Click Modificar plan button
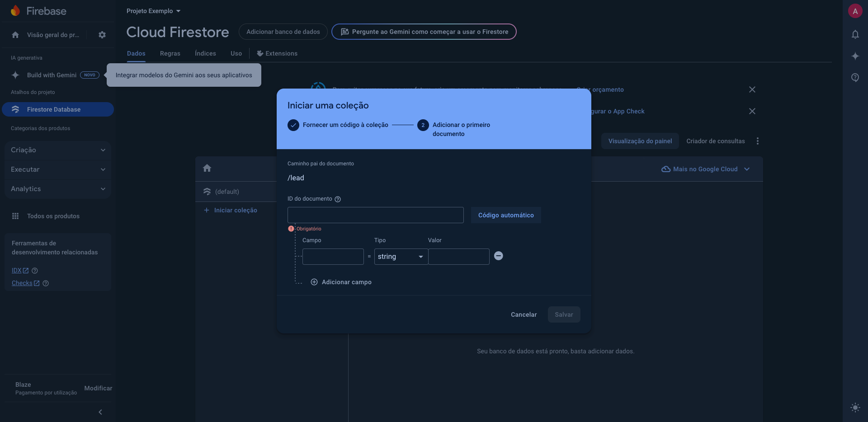This screenshot has height=422, width=868. 98,388
